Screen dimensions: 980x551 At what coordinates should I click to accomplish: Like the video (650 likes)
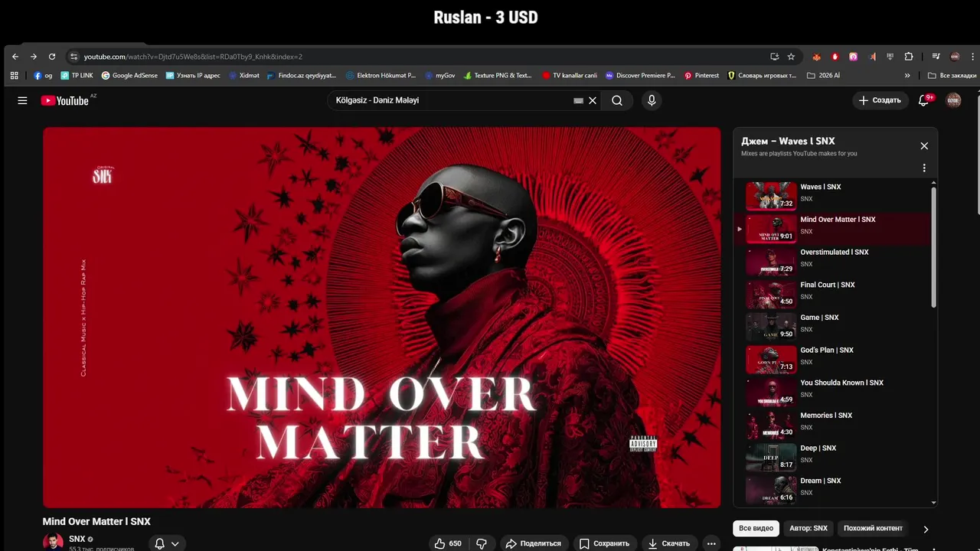448,543
